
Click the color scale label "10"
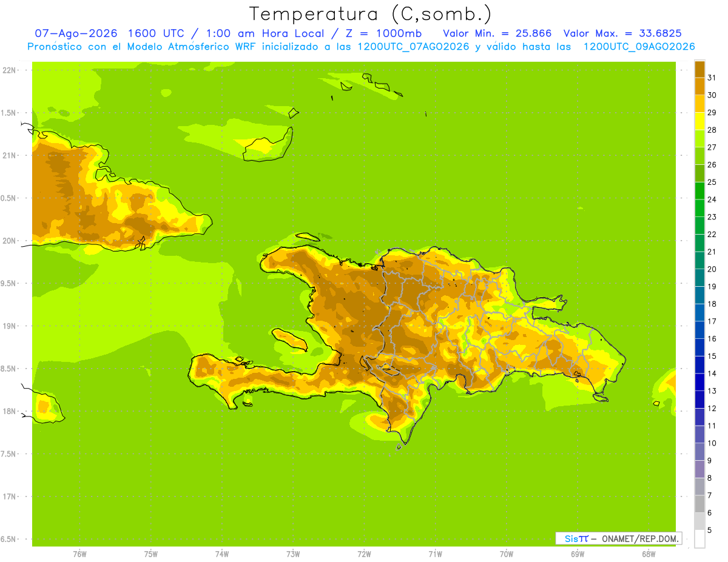[712, 443]
